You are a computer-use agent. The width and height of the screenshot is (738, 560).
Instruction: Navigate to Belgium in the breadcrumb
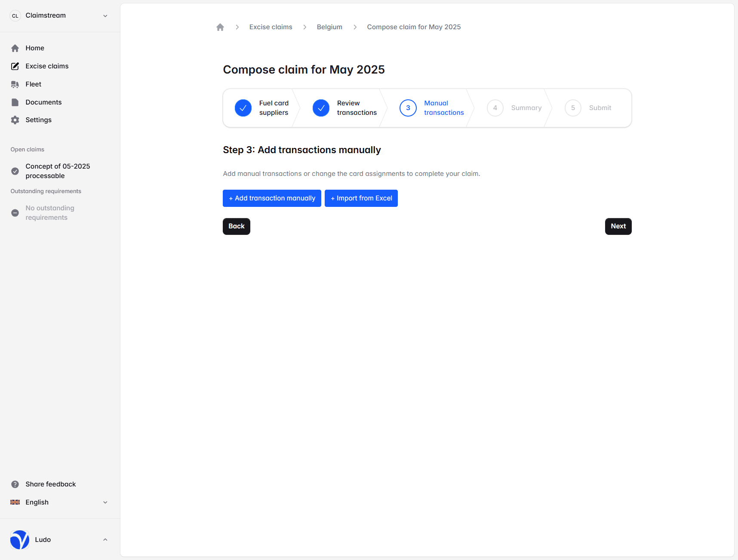tap(329, 27)
